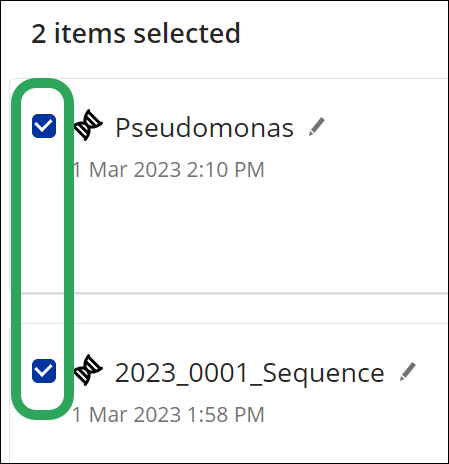Open the Pseudomonas sequence entry
Image resolution: width=449 pixels, height=464 pixels.
pos(204,128)
